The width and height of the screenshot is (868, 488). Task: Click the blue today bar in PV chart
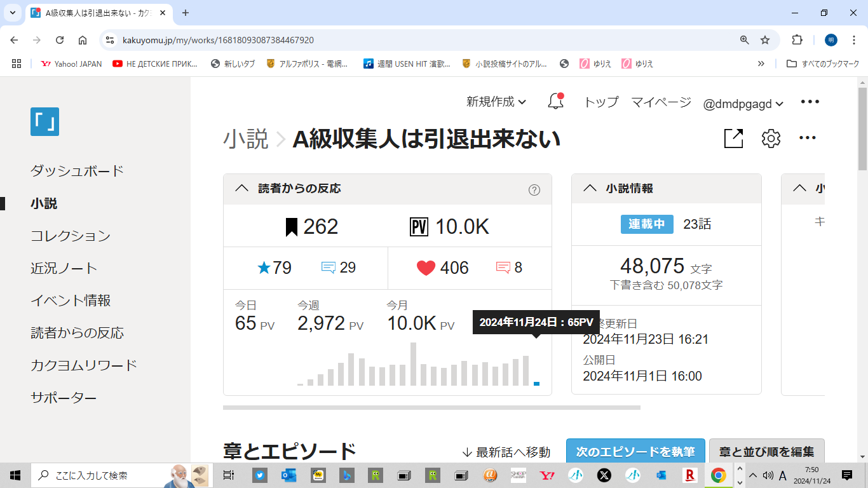[536, 383]
